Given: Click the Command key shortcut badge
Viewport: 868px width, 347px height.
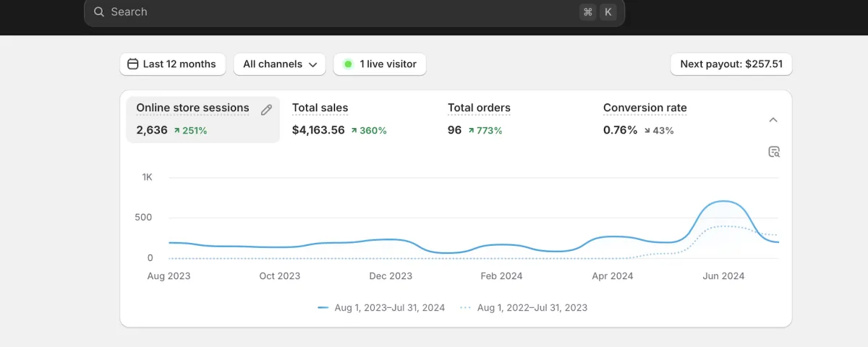Looking at the screenshot, I should tap(587, 12).
